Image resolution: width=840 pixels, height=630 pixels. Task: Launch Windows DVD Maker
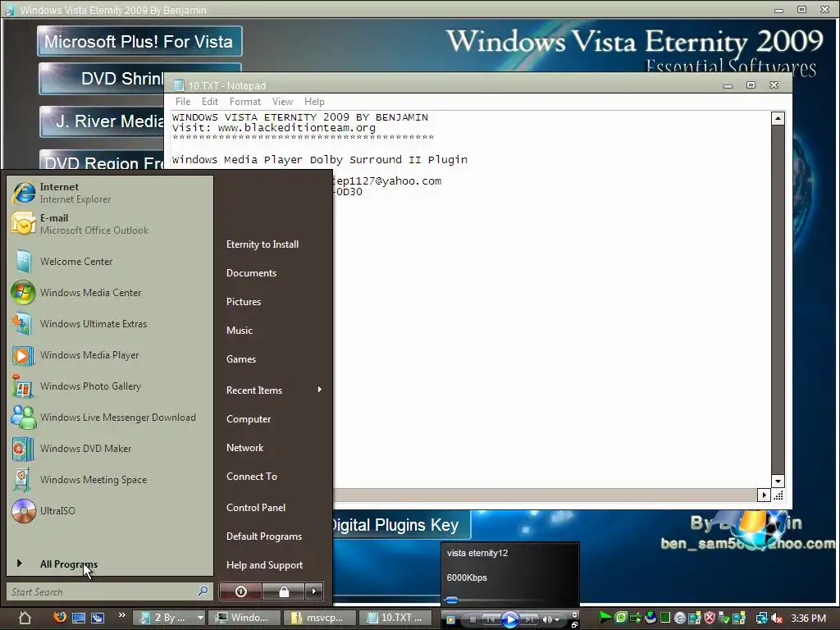pyautogui.click(x=110, y=449)
